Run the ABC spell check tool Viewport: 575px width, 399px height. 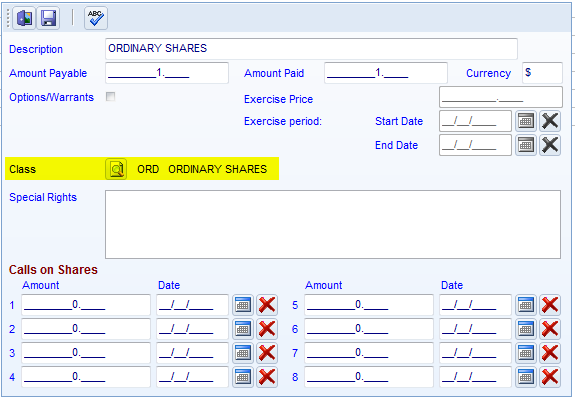point(96,18)
